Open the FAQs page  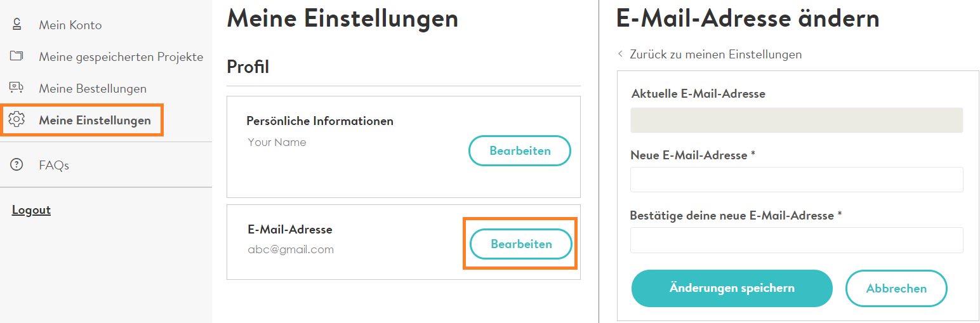click(54, 166)
